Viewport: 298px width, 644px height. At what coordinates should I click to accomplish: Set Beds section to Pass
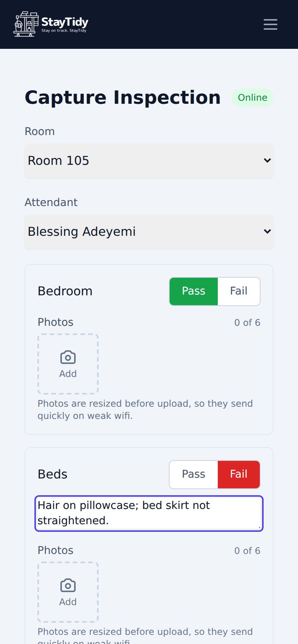[194, 474]
